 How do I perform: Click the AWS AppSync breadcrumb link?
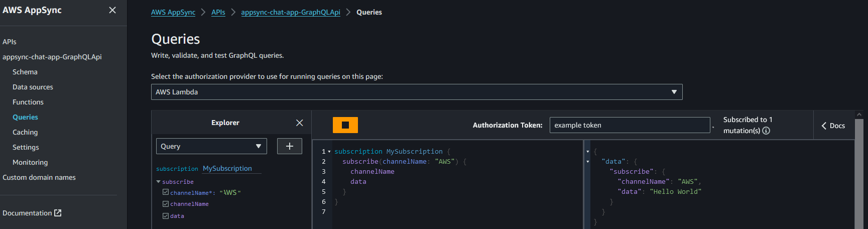tap(173, 12)
